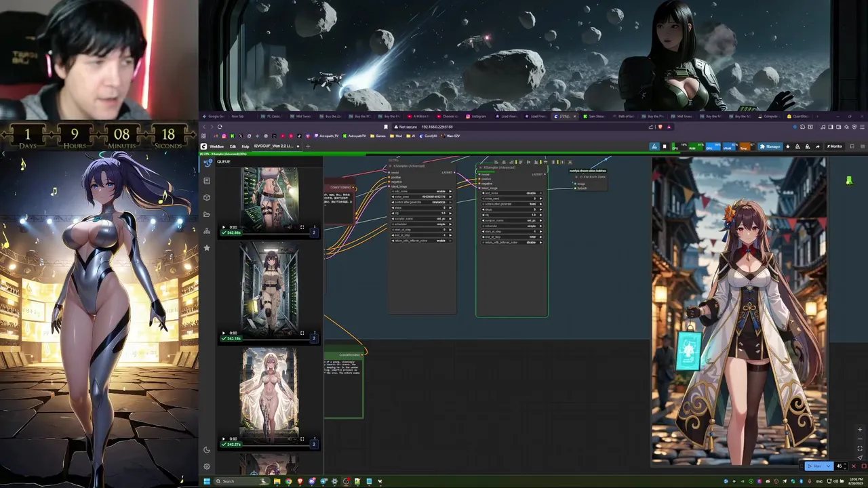Click the Instagram bookmark icon
Image resolution: width=868 pixels, height=488 pixels.
click(x=224, y=136)
